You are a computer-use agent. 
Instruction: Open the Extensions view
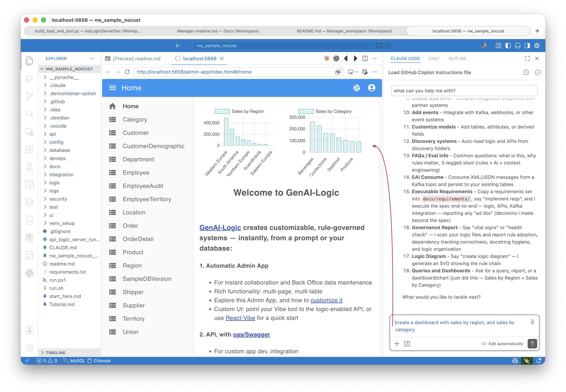coord(29,149)
